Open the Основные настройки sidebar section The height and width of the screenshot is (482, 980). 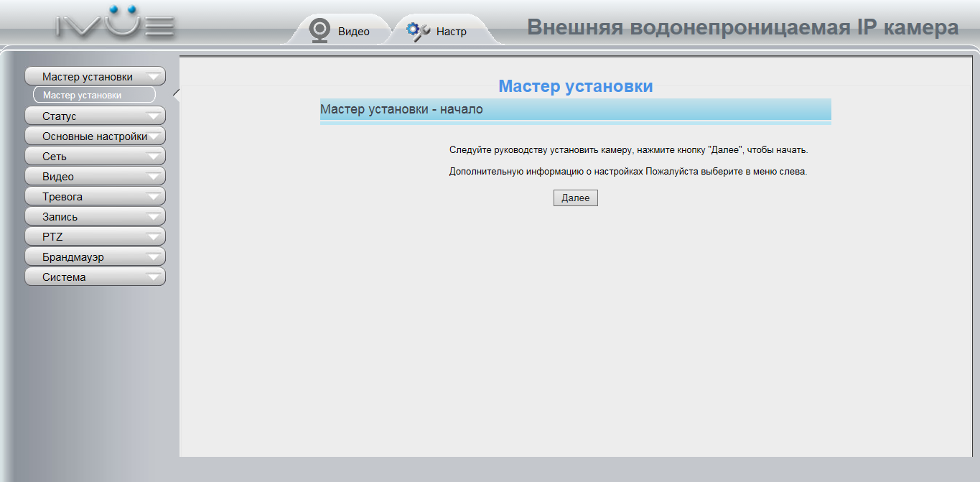click(95, 136)
